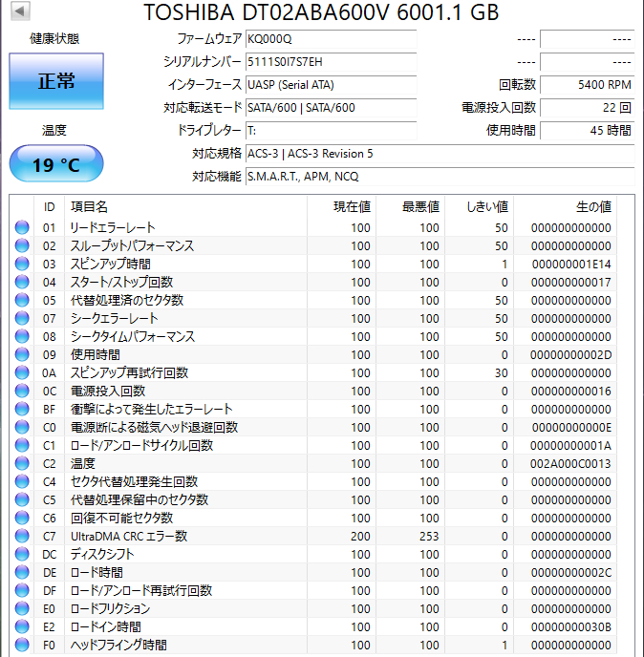Viewport: 644px width, 657px height.
Task: Click the status icon for ロードイン時間
Action: 22,626
